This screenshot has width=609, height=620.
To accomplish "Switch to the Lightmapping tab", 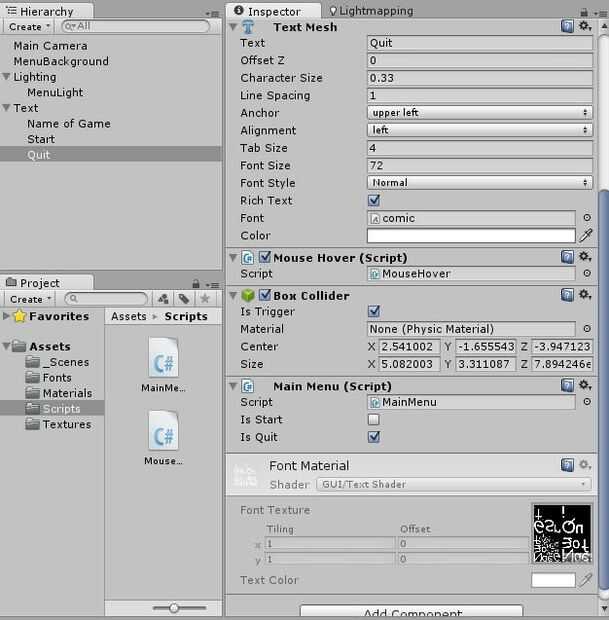I will click(x=371, y=11).
